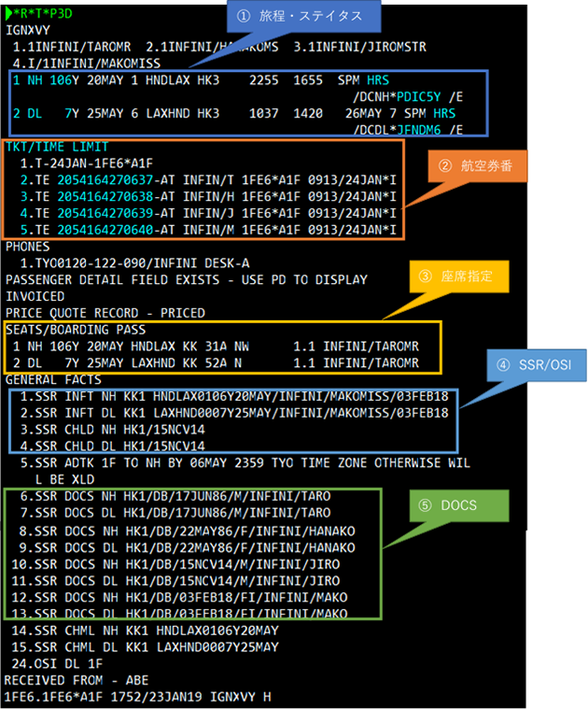
Task: Click creation stamp 1752/23JAN19 on the last line
Action: coord(156,697)
